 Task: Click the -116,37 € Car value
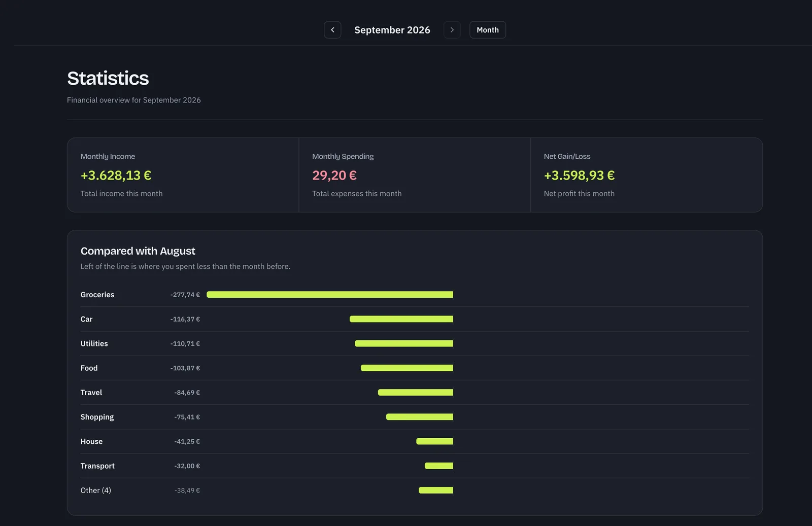pos(185,319)
